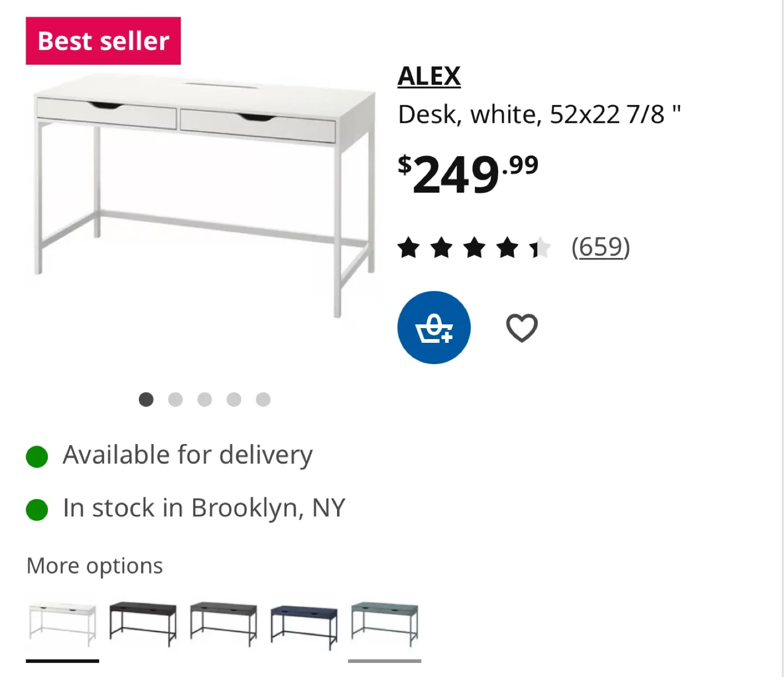This screenshot has height=677, width=784.
Task: Go to third image carousel dot
Action: coord(205,399)
